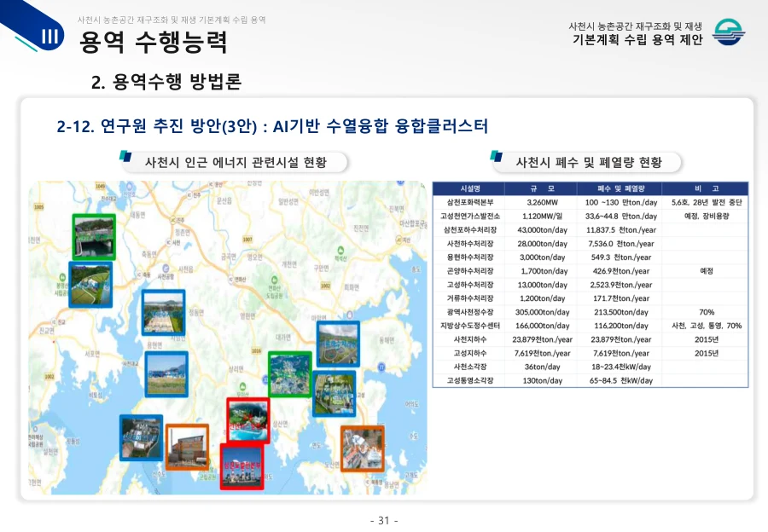
Task: Click the route 77 road shield near 동해면
Action: [x=381, y=367]
